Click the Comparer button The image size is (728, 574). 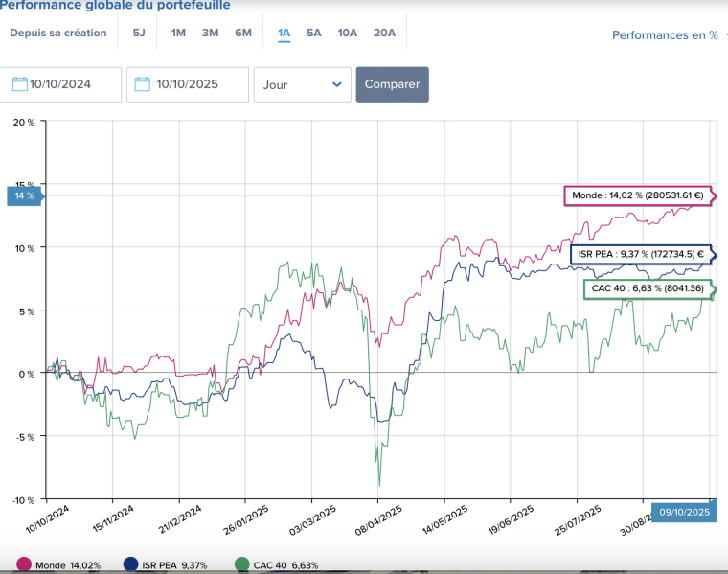click(x=392, y=84)
